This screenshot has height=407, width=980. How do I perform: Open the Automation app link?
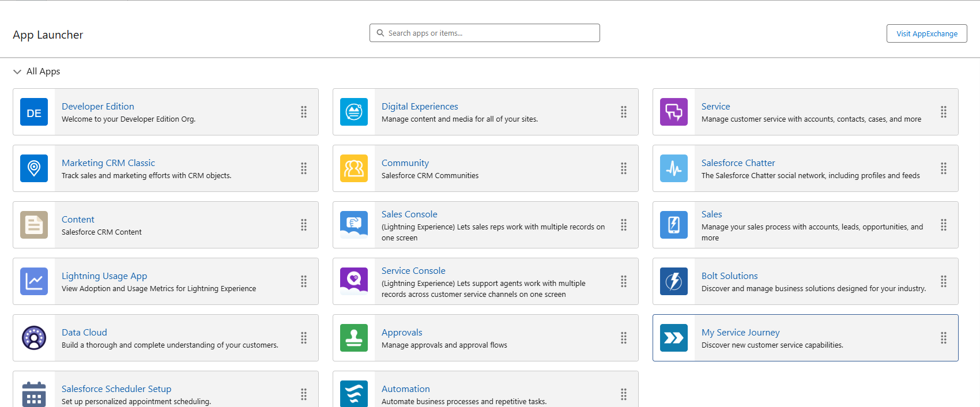pyautogui.click(x=406, y=389)
